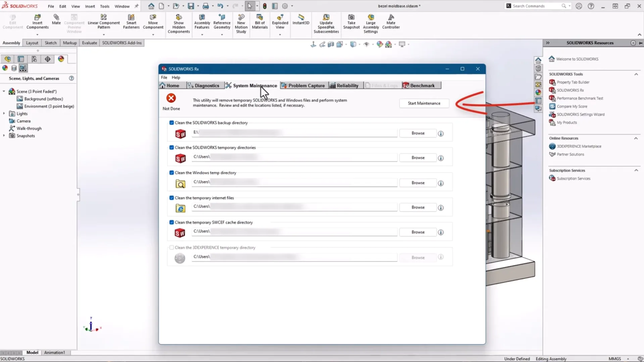Click the Exploded View icon

[280, 17]
